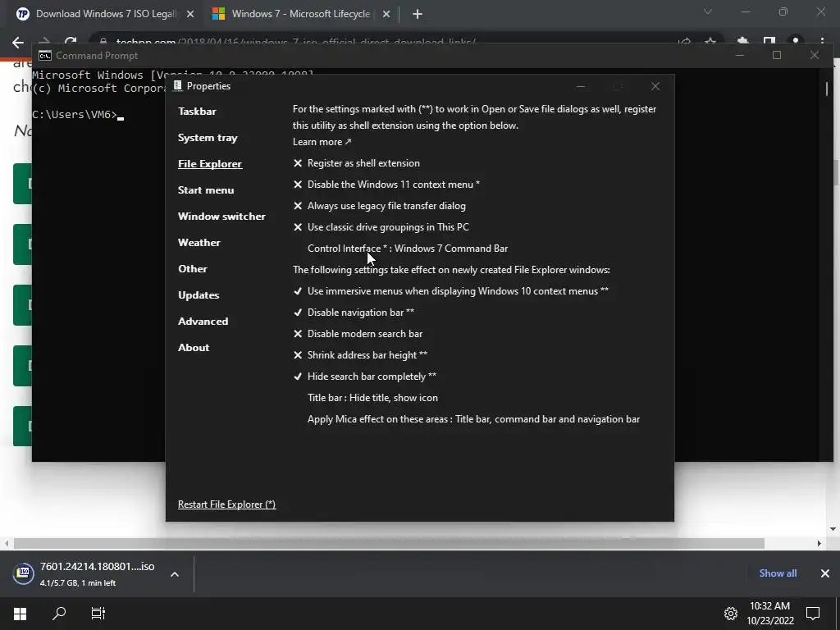Open the Updates settings section

pyautogui.click(x=199, y=295)
